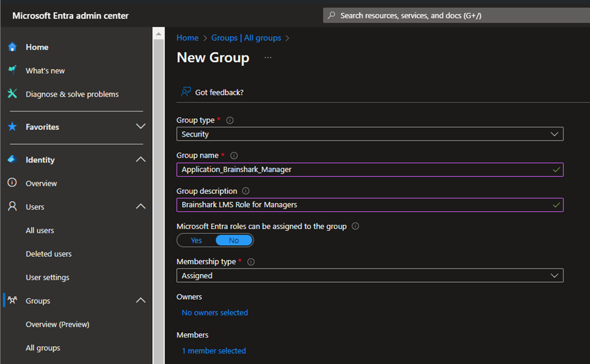Click into the Group name field
The image size is (590, 364).
coord(363,169)
